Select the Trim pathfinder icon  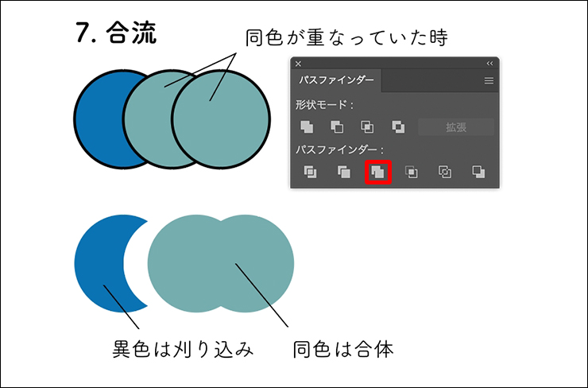[x=344, y=172]
